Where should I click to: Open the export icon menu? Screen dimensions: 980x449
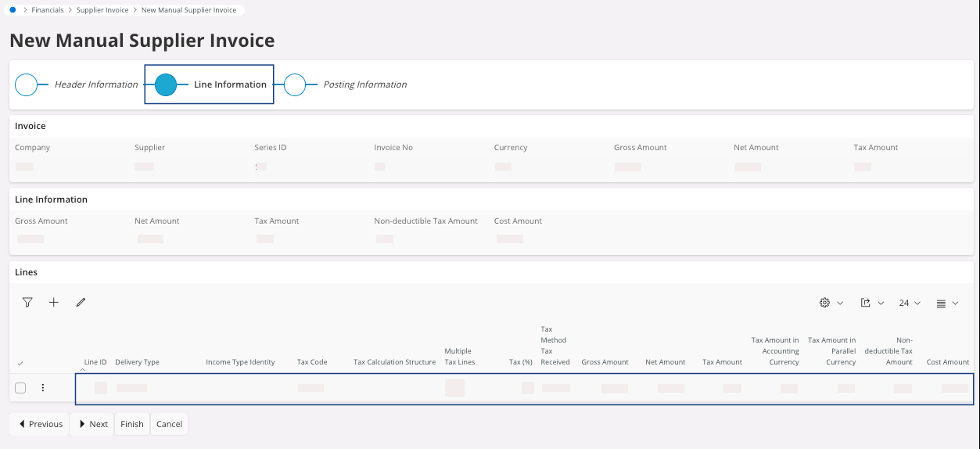click(x=871, y=303)
